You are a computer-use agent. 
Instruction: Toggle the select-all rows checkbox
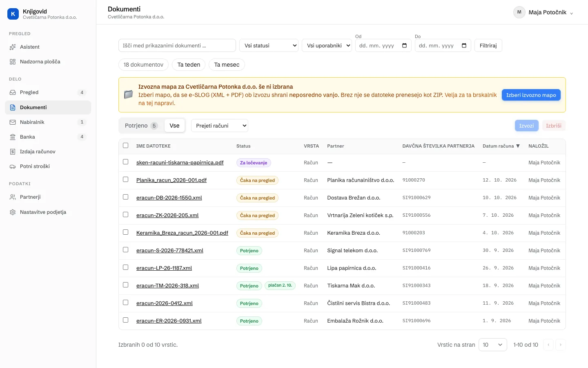(125, 146)
